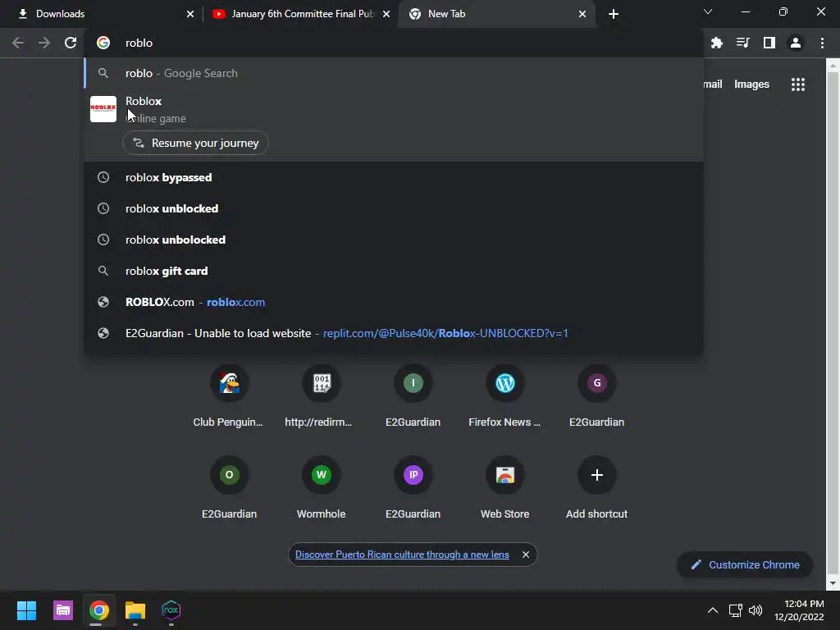This screenshot has height=630, width=840.
Task: Open the Club Penguin shortcut icon
Action: (x=230, y=383)
